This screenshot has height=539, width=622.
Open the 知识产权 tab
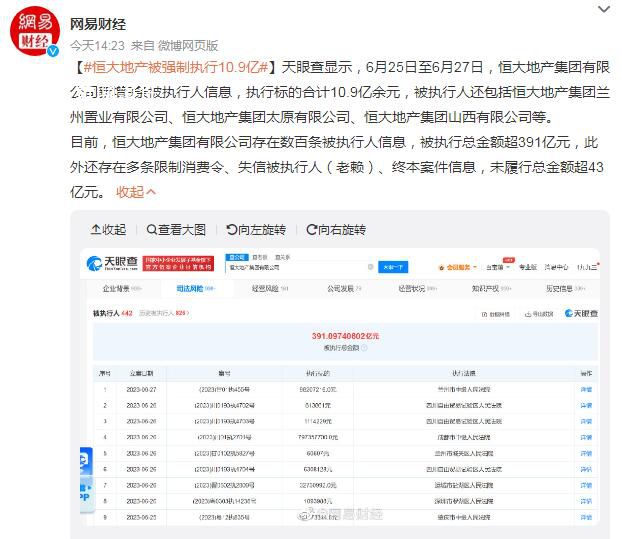[x=491, y=288]
